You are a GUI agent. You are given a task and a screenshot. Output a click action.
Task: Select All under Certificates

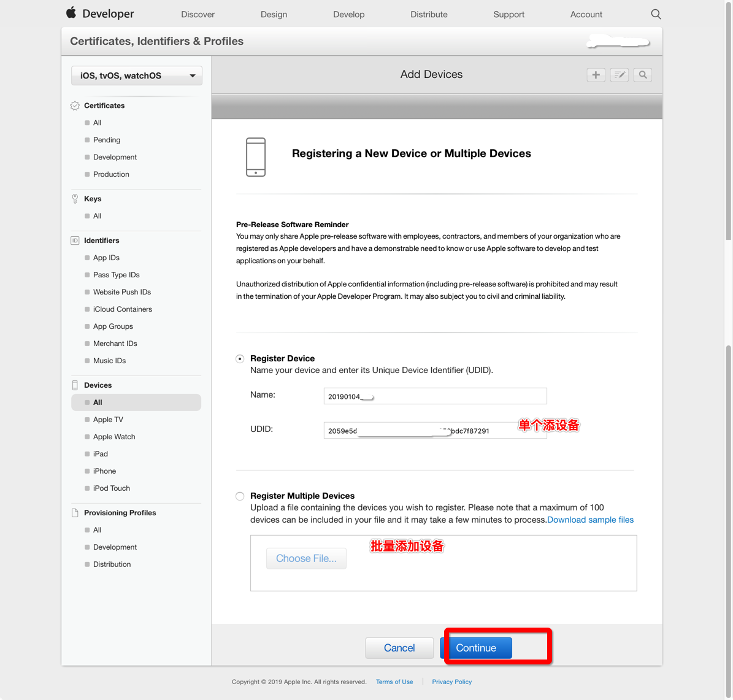(x=98, y=123)
